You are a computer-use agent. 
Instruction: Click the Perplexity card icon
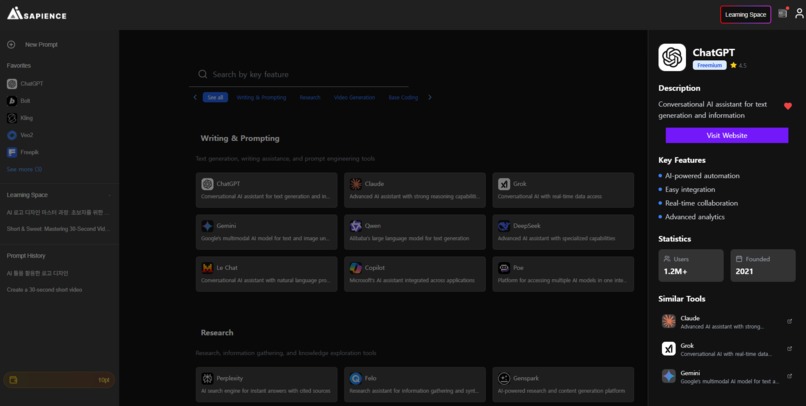207,379
